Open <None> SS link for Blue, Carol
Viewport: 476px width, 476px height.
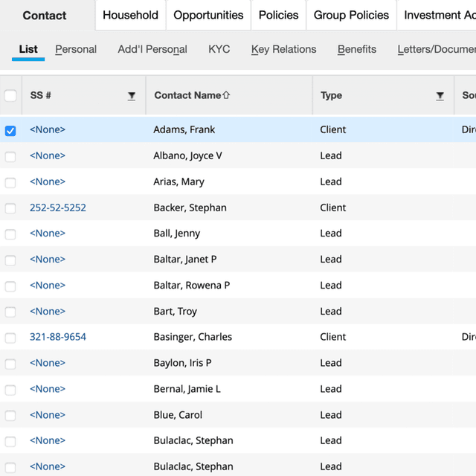tap(48, 415)
